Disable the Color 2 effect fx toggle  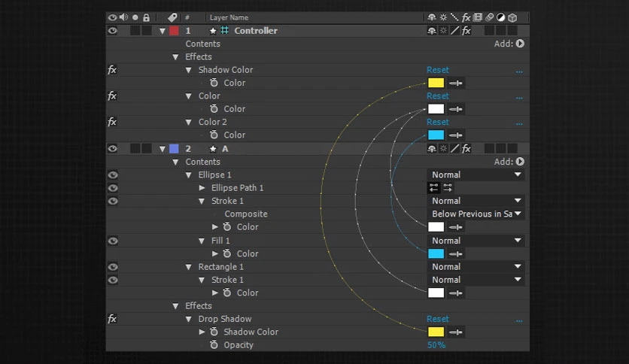click(x=112, y=122)
